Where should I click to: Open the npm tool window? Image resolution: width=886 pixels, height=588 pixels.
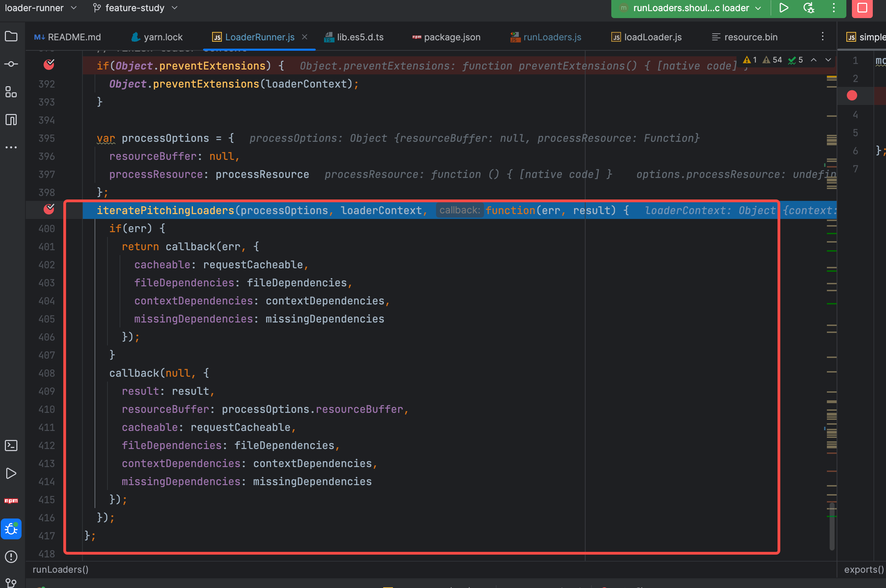(11, 501)
